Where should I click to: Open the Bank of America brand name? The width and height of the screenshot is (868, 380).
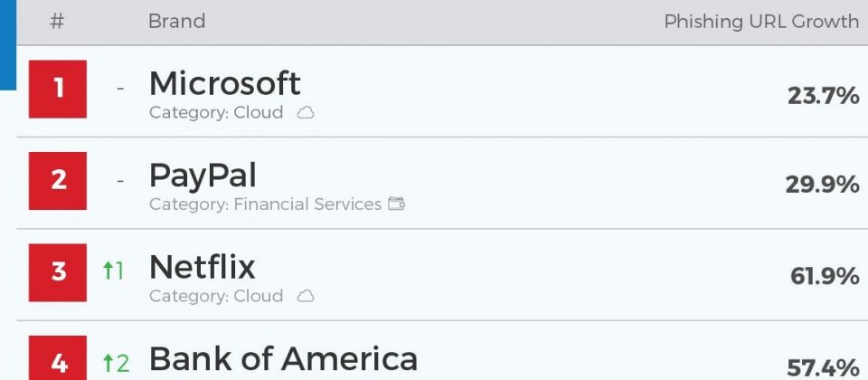[x=283, y=358]
